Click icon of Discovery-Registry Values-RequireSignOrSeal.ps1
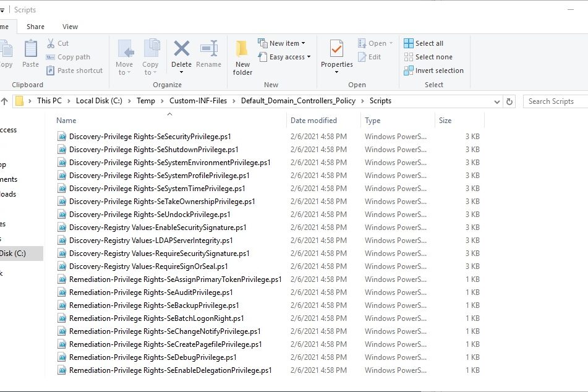 [x=62, y=266]
